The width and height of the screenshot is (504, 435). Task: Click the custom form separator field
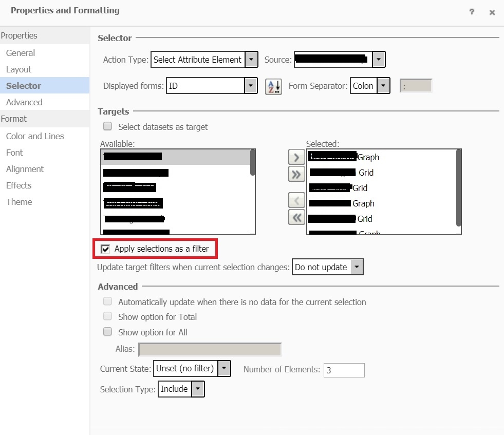point(416,86)
